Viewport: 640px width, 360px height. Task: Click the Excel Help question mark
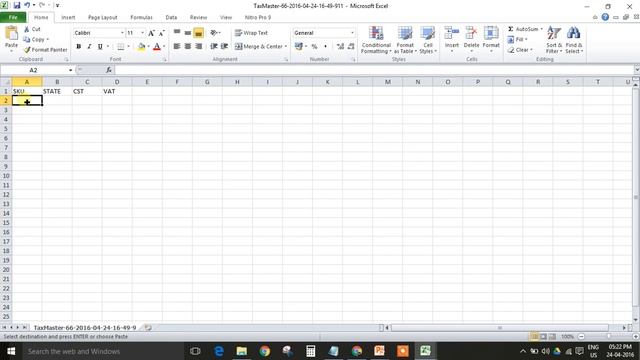point(605,17)
